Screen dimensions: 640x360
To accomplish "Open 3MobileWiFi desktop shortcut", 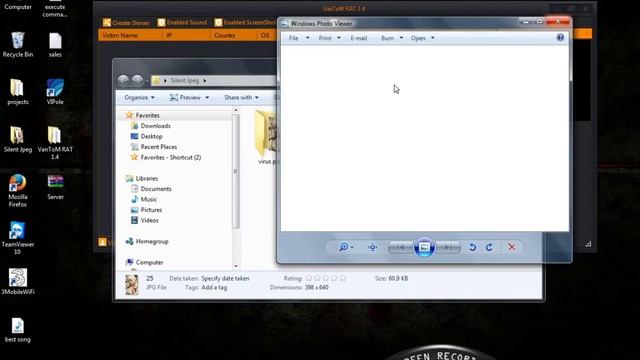I will [x=18, y=281].
